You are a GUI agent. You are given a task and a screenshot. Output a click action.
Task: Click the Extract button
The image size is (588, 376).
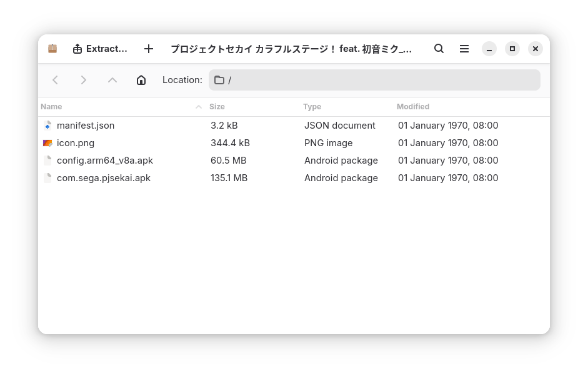point(100,49)
